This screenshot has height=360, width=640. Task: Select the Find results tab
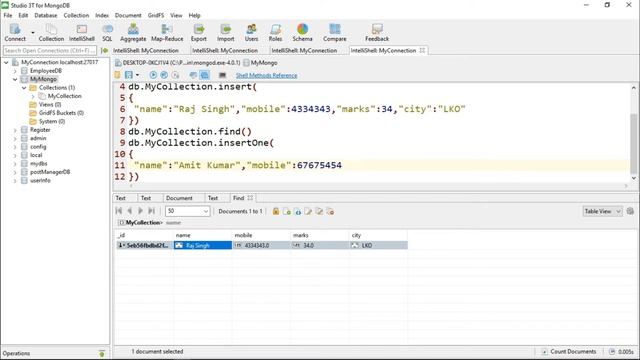238,198
